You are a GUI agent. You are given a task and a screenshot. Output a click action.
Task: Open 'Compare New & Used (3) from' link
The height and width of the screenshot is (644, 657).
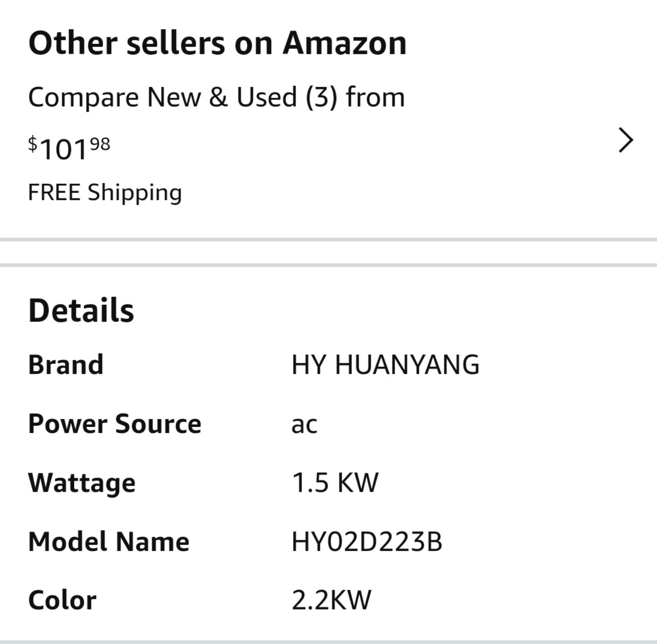pyautogui.click(x=217, y=98)
